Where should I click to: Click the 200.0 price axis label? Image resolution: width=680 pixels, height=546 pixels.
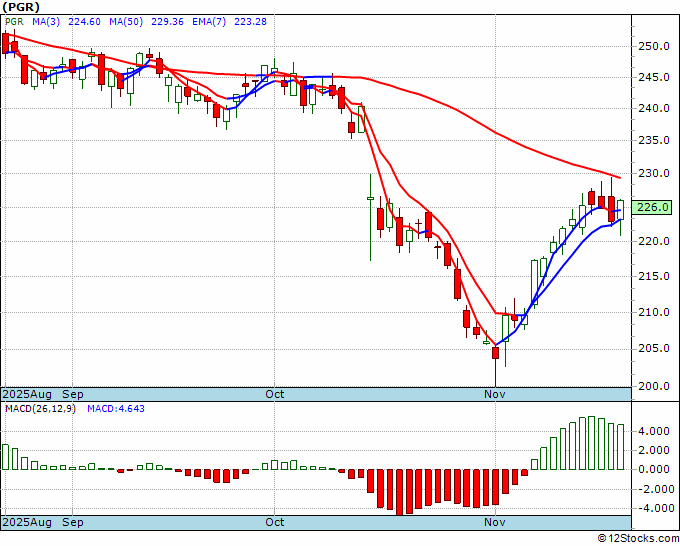[654, 386]
